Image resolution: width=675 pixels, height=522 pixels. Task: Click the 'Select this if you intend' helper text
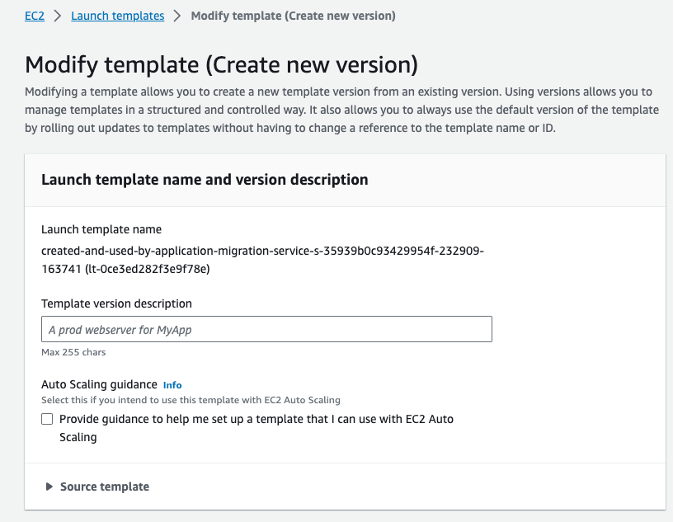coord(190,400)
